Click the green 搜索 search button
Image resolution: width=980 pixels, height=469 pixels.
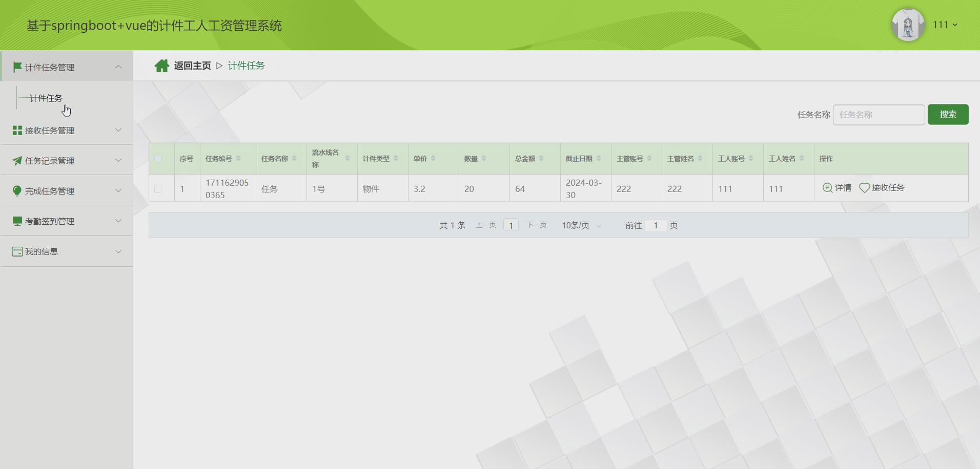[948, 115]
